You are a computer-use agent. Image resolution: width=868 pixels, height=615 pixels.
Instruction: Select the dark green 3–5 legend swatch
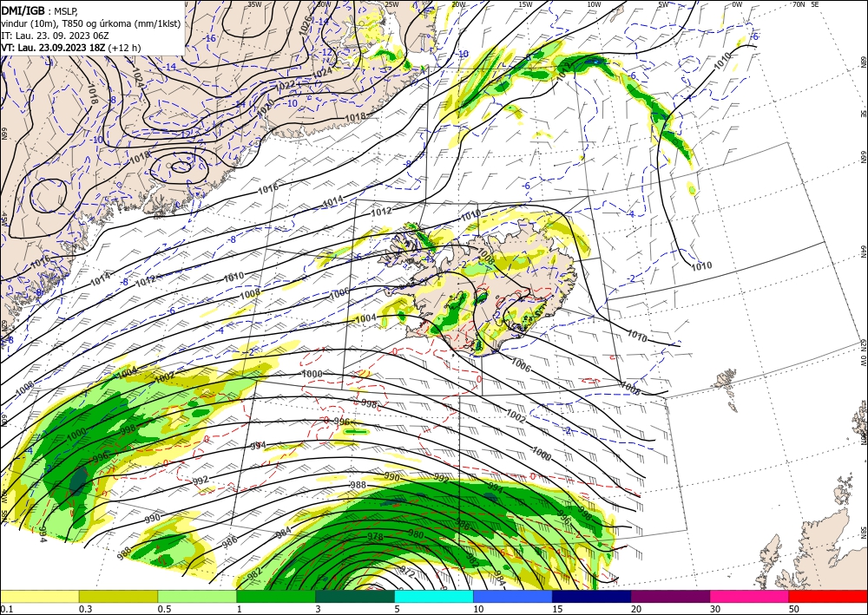pos(355,596)
